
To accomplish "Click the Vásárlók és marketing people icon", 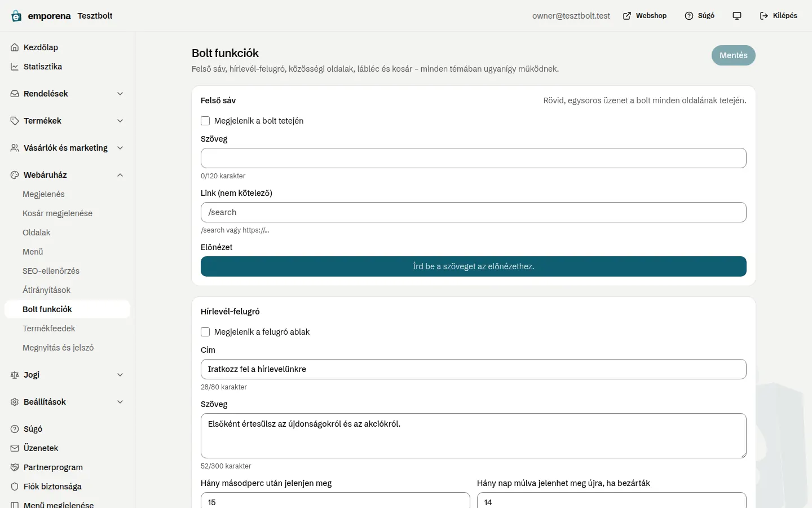I will coord(15,148).
